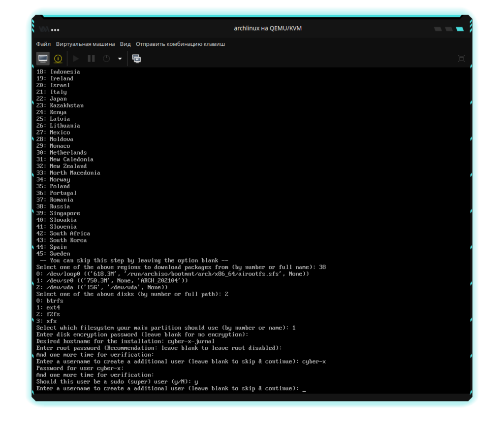The image size is (504, 437).
Task: Pause the virtual machine
Action: click(x=91, y=59)
